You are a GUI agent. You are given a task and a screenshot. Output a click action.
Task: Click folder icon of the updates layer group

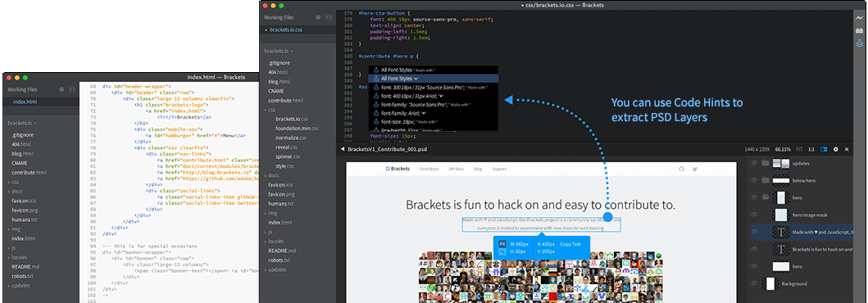pyautogui.click(x=766, y=163)
